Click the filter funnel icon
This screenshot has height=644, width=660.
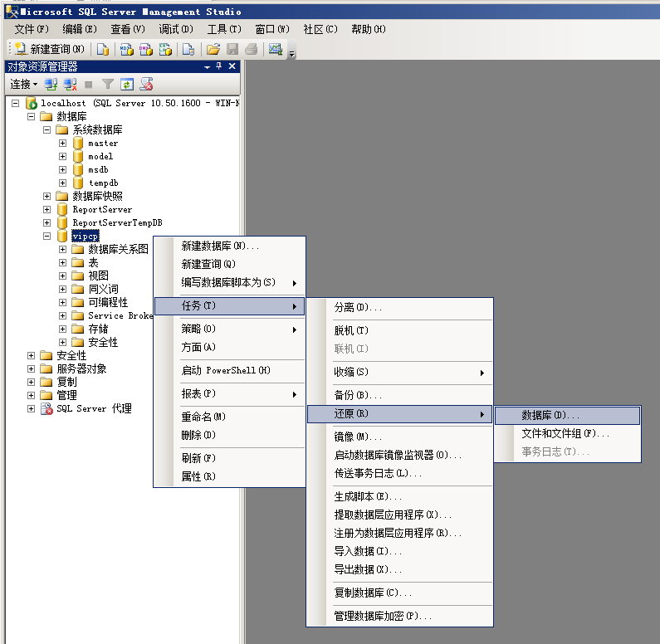coord(108,84)
